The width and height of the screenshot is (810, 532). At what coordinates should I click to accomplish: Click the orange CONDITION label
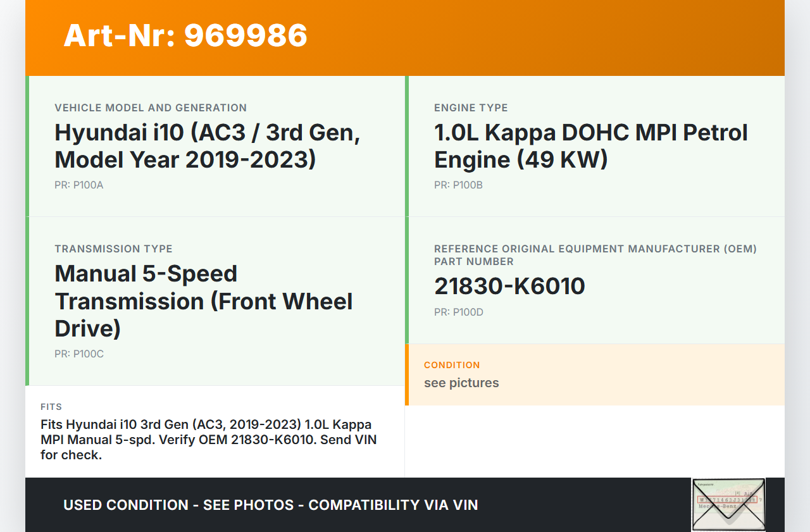[452, 365]
